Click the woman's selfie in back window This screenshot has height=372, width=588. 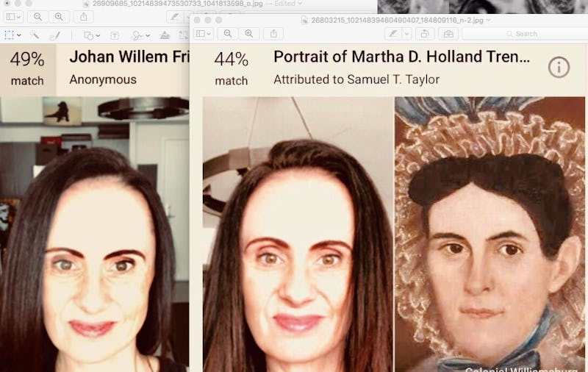click(95, 235)
